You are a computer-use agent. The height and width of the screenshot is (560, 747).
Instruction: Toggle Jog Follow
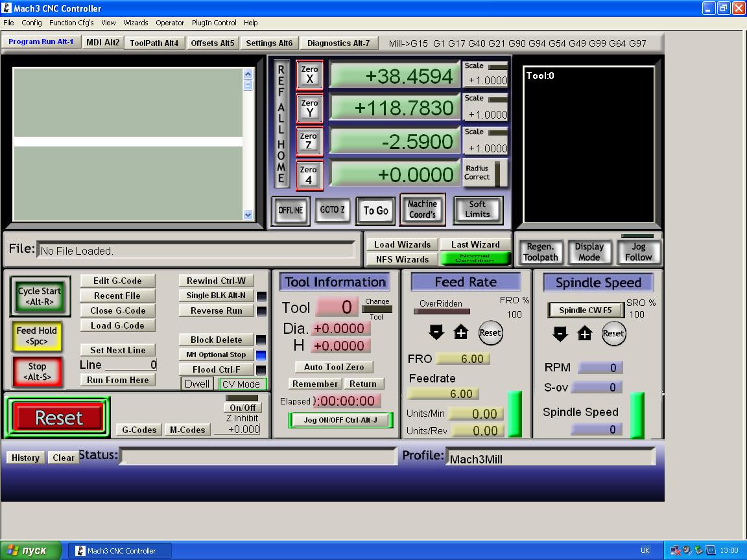pyautogui.click(x=638, y=251)
